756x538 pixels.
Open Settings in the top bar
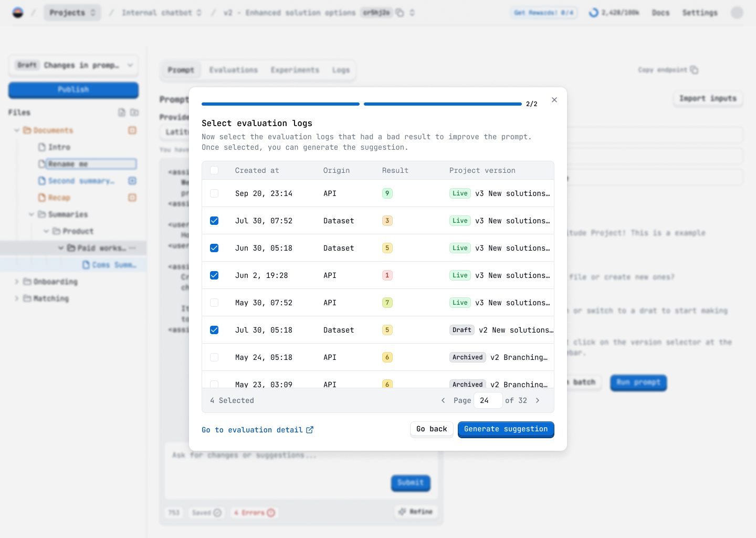(700, 13)
